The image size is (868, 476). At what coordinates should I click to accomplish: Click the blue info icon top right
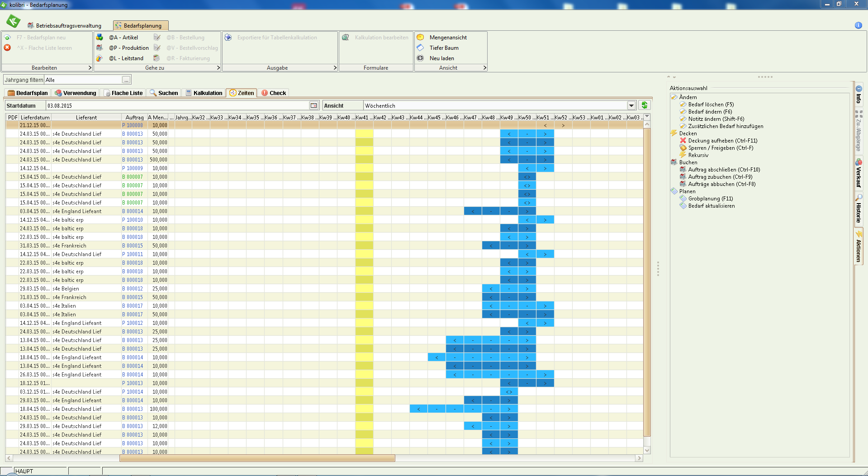[x=858, y=25]
